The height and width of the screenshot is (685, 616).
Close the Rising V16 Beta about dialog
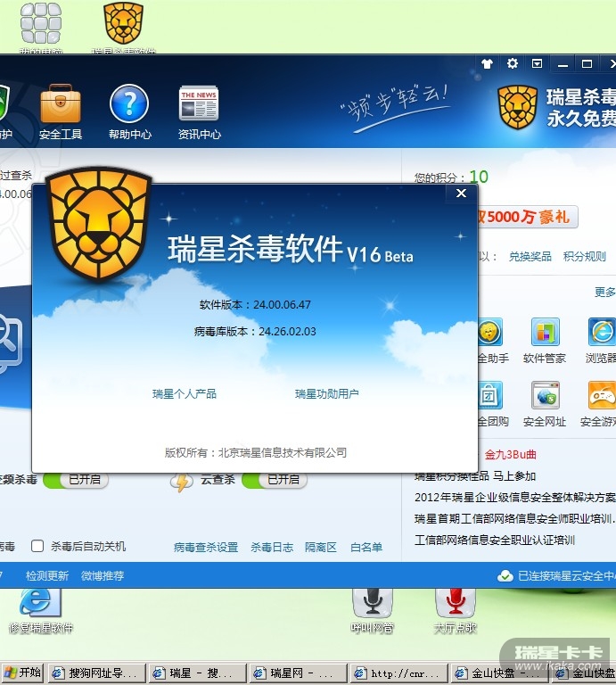[x=461, y=193]
